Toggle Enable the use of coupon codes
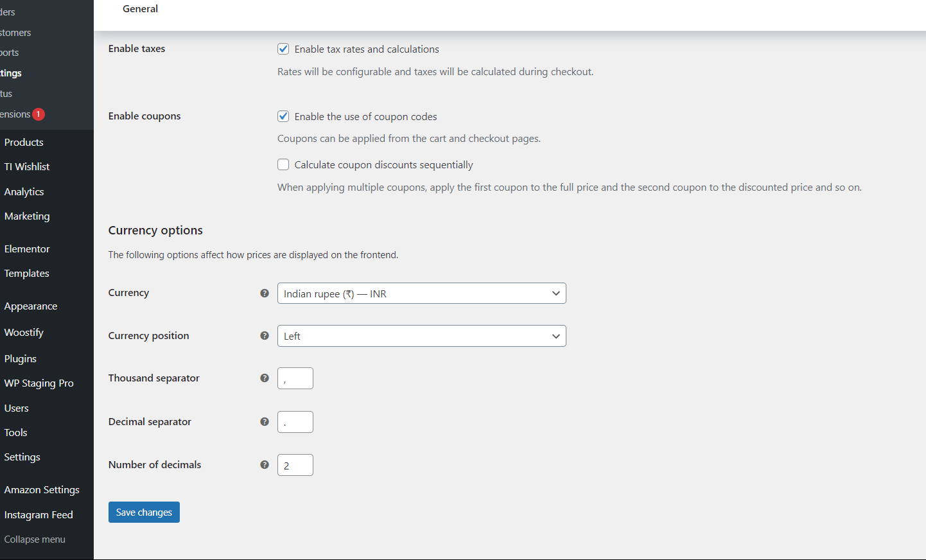 (x=283, y=116)
